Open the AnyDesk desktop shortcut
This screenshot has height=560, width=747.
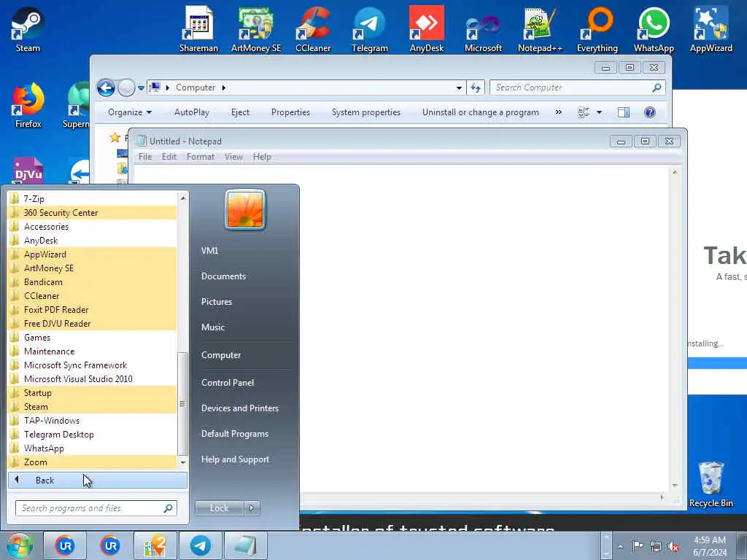(426, 28)
